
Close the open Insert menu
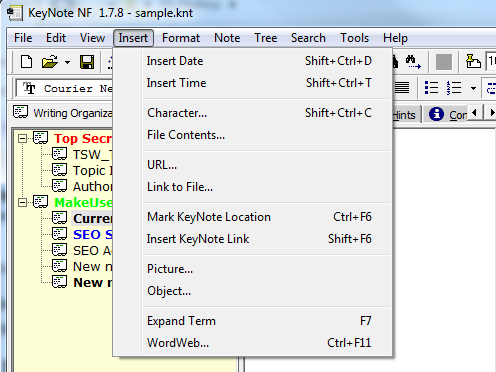[x=133, y=38]
